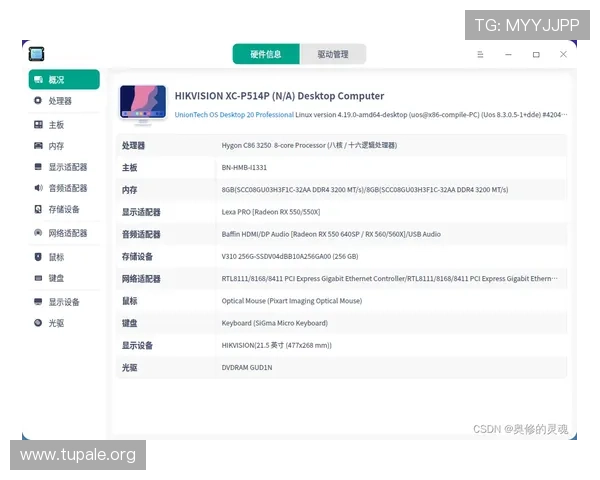Click the V310 256G SSD storage value

pyautogui.click(x=290, y=256)
